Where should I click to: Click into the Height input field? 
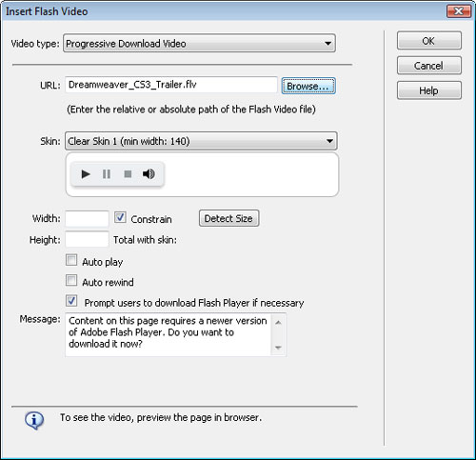(87, 239)
